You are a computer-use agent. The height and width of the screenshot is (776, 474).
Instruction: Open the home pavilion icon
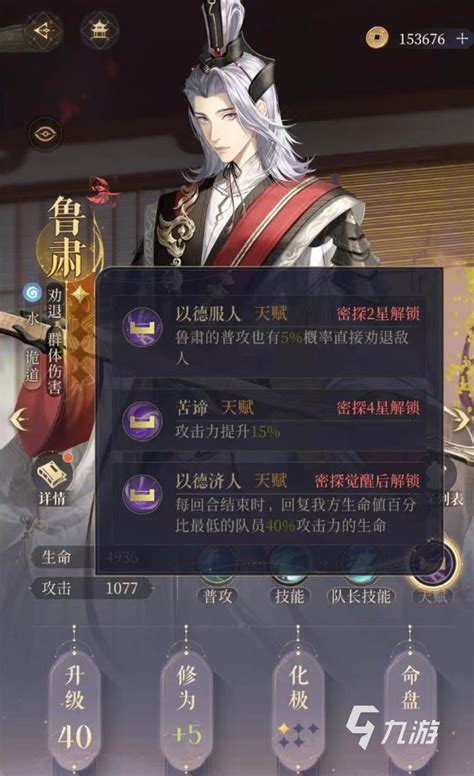point(99,31)
